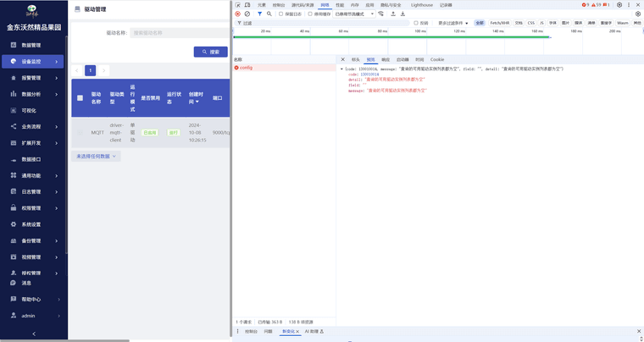Open the 未选择任何数据 dropdown
The height and width of the screenshot is (342, 644).
pos(96,157)
